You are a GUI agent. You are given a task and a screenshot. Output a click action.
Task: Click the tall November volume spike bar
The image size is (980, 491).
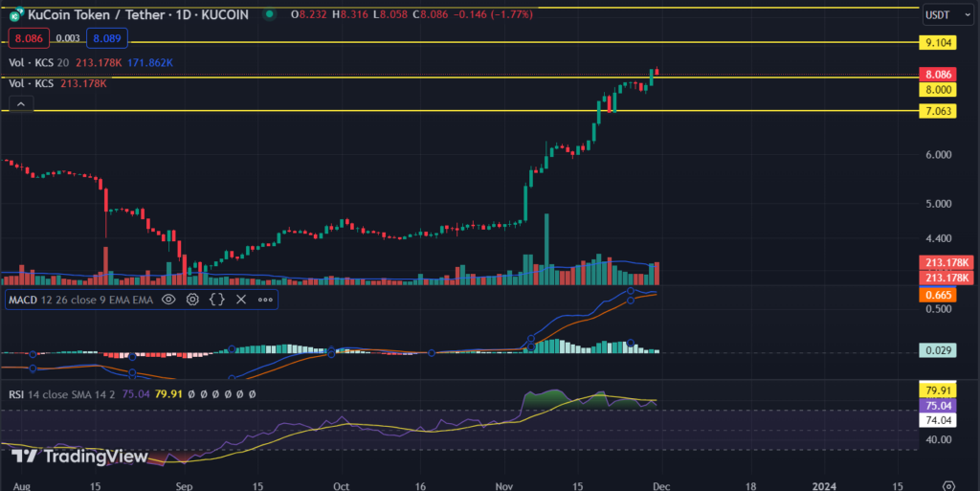tap(546, 249)
